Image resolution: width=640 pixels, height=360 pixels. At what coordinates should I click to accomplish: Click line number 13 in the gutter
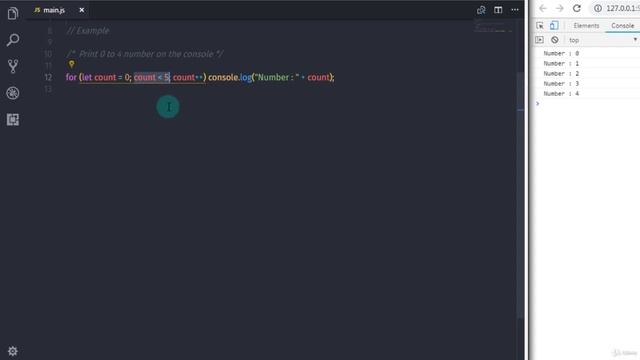pos(48,89)
